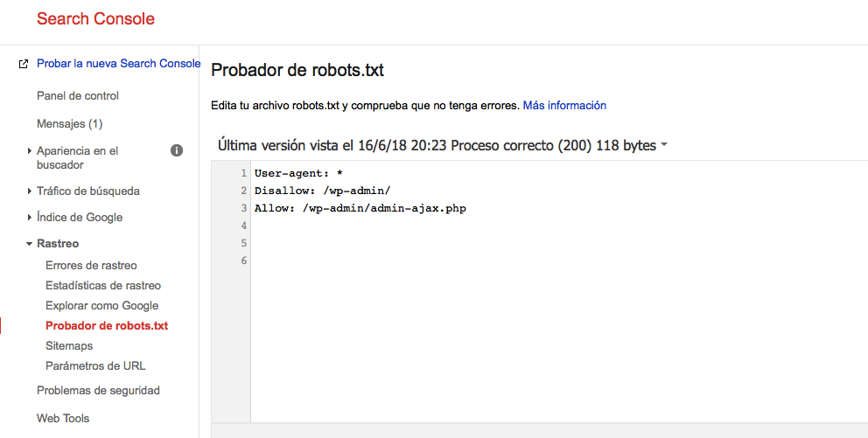868x438 pixels.
Task: Select Índice de Google menu item
Action: point(80,218)
